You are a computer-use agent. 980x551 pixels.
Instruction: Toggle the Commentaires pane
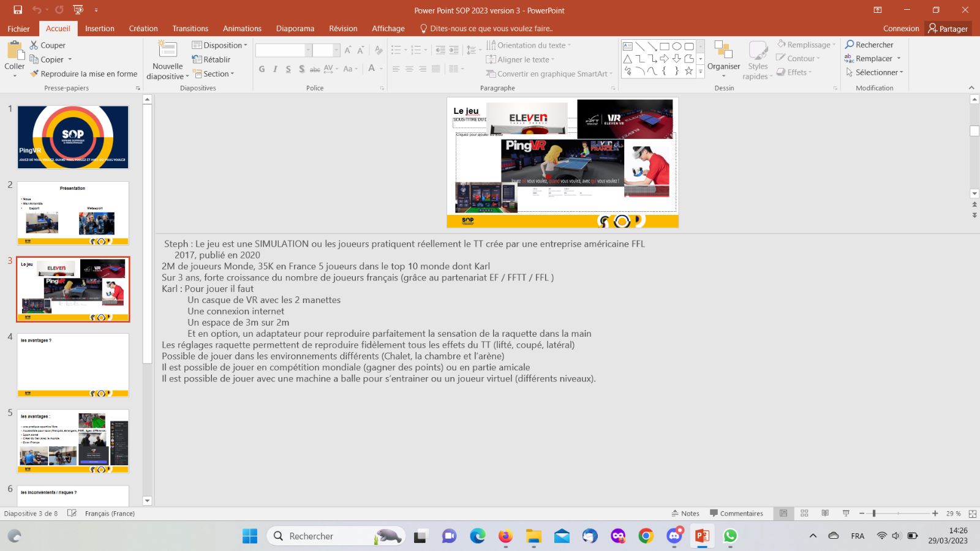(x=736, y=514)
